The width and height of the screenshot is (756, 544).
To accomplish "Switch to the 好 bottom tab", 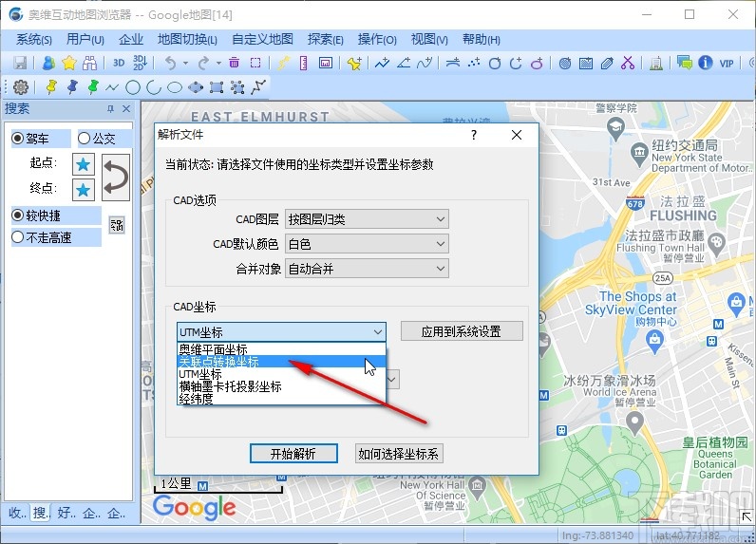I will pyautogui.click(x=66, y=514).
